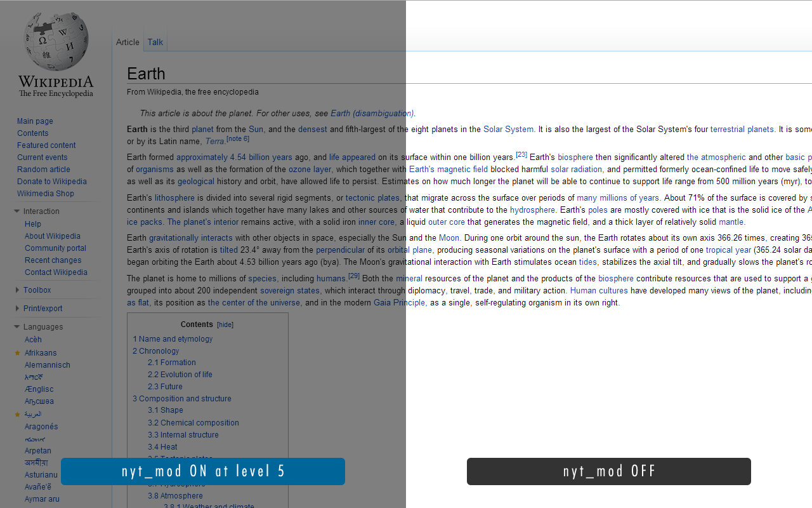Open the tropical year link
The image size is (812, 508).
[x=728, y=250]
